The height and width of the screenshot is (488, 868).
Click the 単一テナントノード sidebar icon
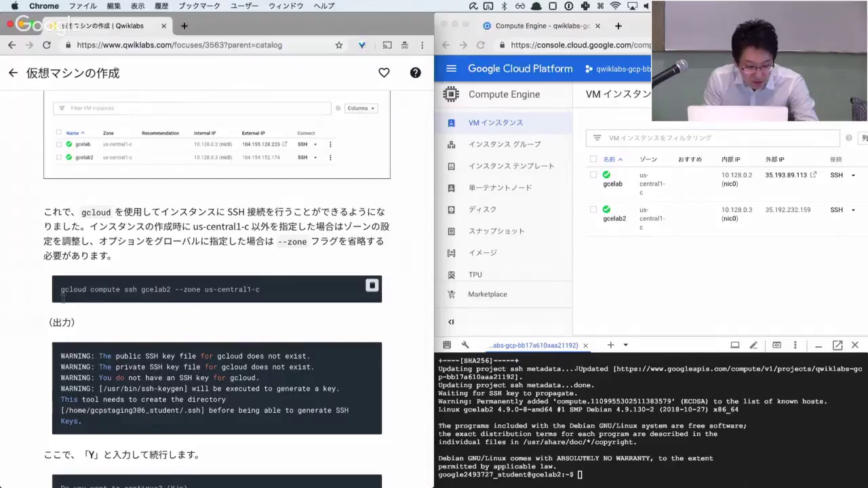pyautogui.click(x=452, y=188)
